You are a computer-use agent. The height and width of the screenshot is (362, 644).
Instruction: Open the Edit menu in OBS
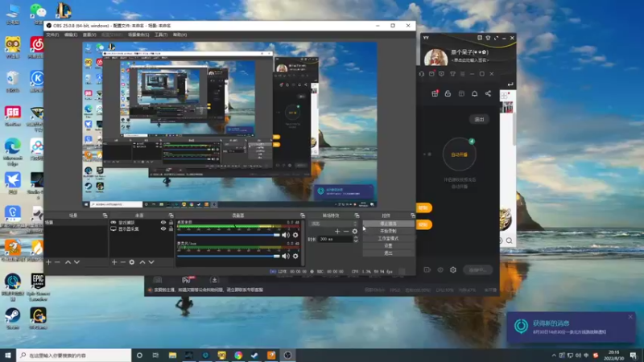click(71, 35)
